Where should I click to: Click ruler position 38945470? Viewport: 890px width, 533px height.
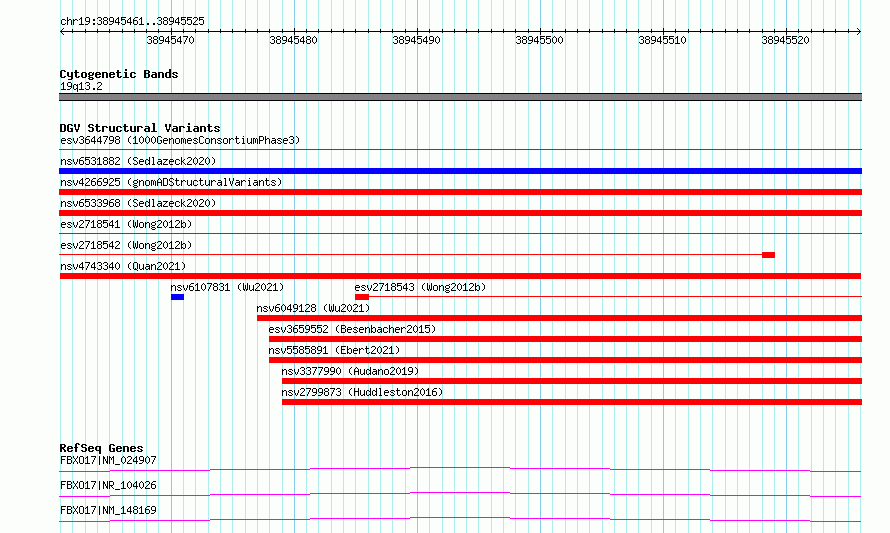[170, 40]
